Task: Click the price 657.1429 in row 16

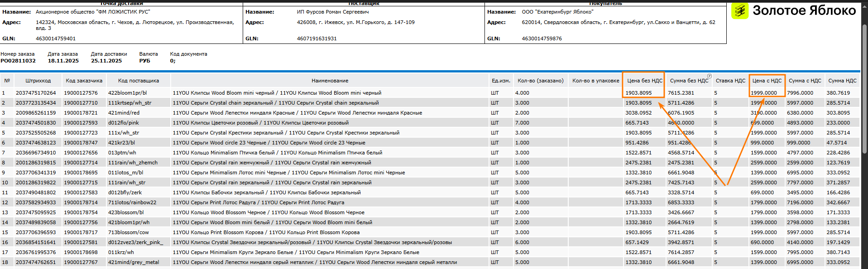Action: (x=637, y=242)
